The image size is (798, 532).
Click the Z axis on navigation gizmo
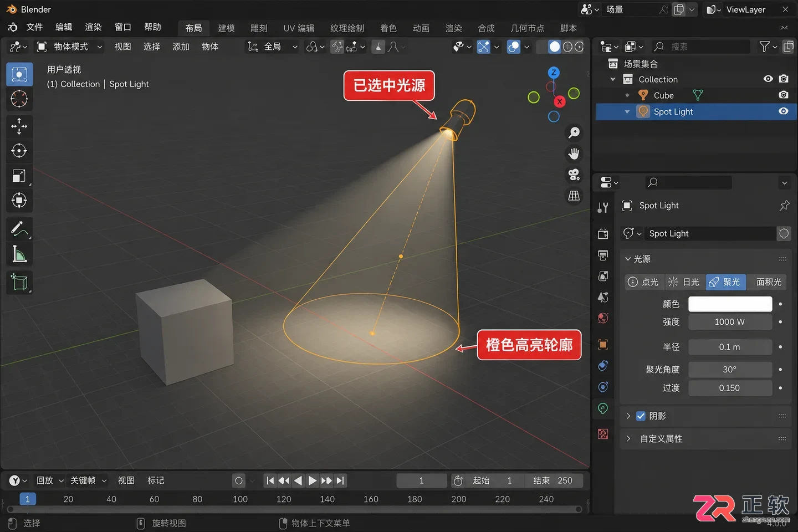click(x=553, y=73)
